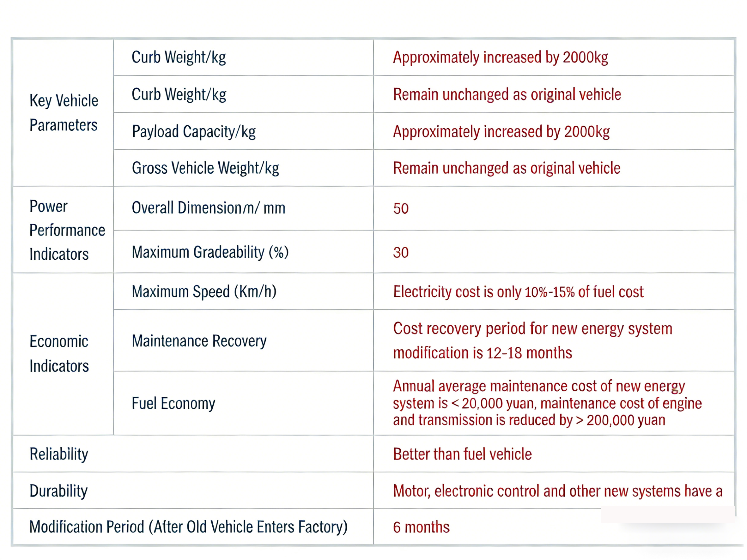The height and width of the screenshot is (560, 747).
Task: Select the electricity cost 10%-15% text
Action: click(x=518, y=292)
